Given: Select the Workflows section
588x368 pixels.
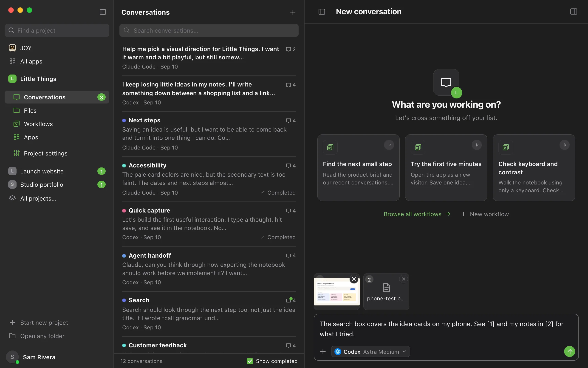Looking at the screenshot, I should click(57, 124).
